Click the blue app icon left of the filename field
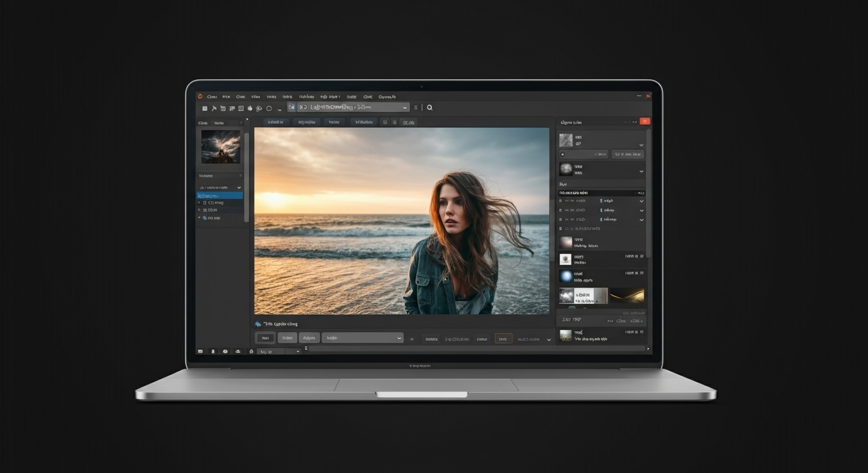This screenshot has width=868, height=473. 292,107
